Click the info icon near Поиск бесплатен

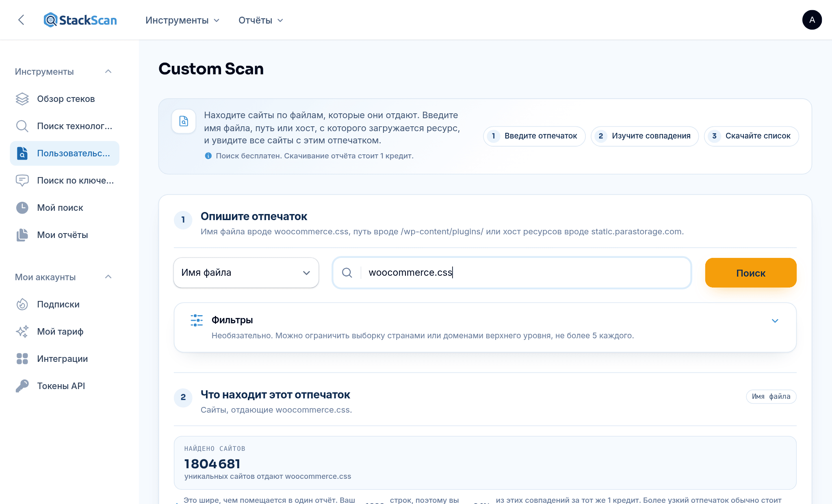(x=208, y=156)
